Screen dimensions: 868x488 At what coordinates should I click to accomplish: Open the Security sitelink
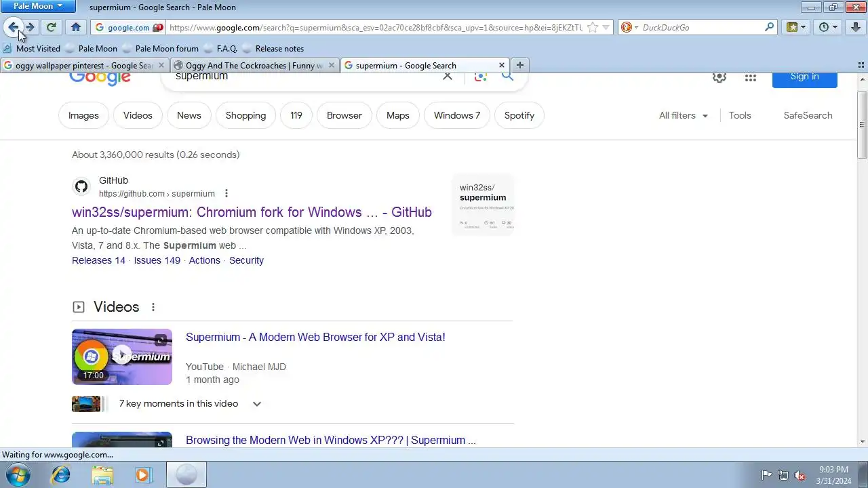point(246,260)
